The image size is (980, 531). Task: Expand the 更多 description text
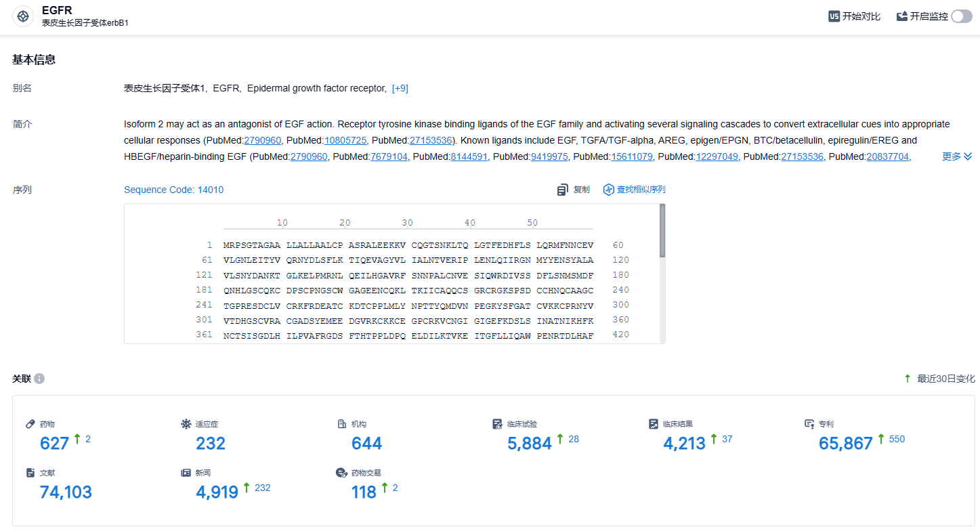coord(956,156)
